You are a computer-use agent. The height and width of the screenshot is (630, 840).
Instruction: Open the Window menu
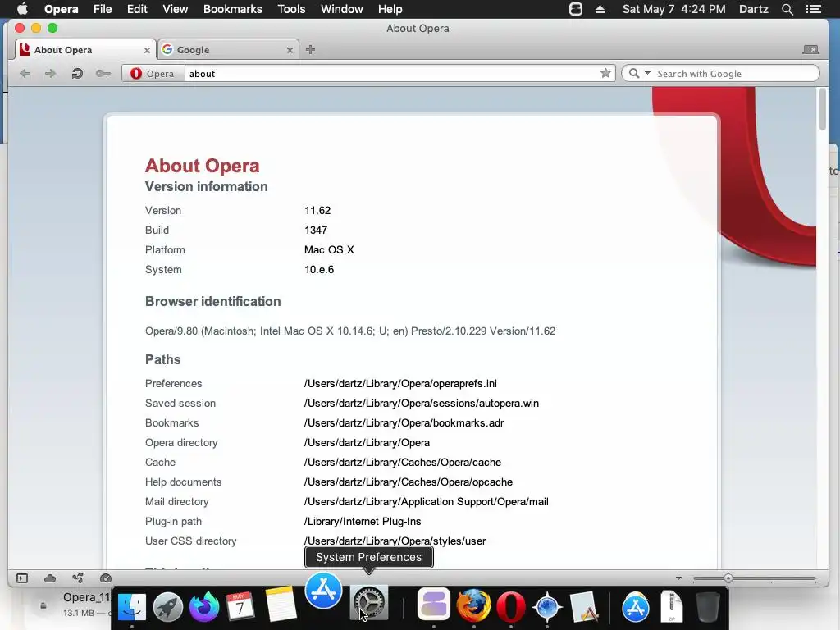342,9
